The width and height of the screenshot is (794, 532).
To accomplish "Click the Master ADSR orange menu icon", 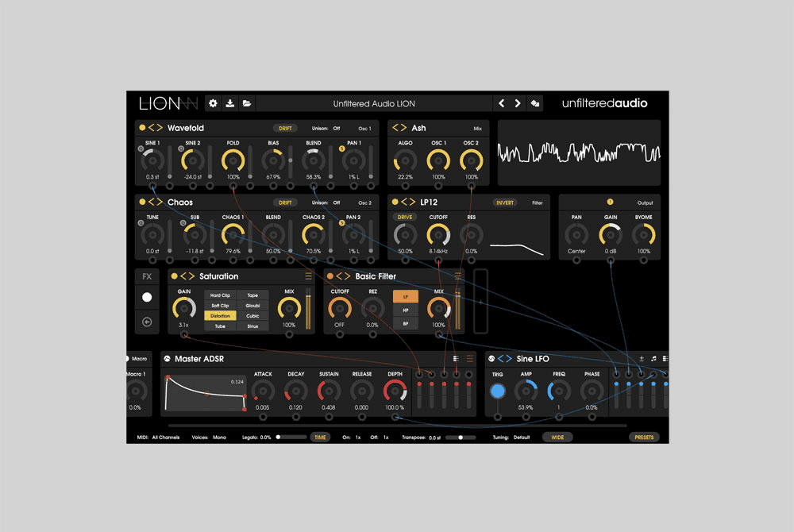I will click(x=470, y=358).
